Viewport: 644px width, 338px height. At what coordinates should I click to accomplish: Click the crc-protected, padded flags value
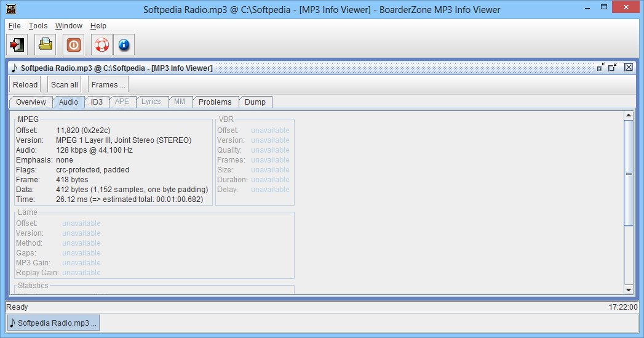pos(93,170)
